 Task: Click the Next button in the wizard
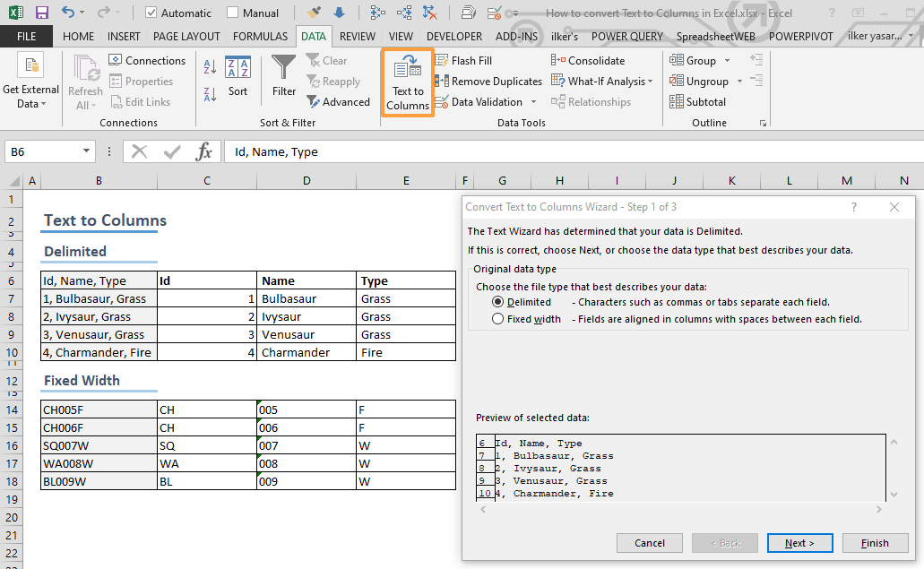pos(799,542)
